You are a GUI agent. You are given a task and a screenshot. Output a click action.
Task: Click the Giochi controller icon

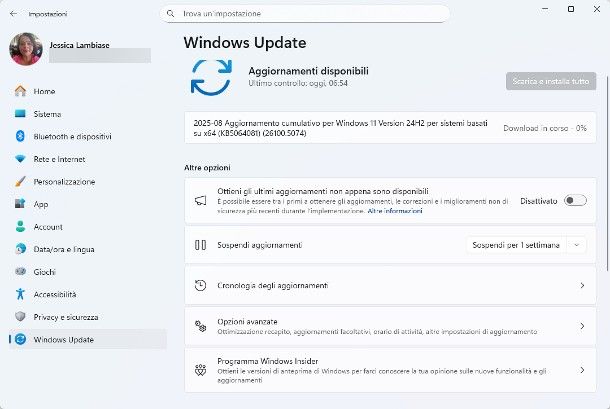coord(20,272)
